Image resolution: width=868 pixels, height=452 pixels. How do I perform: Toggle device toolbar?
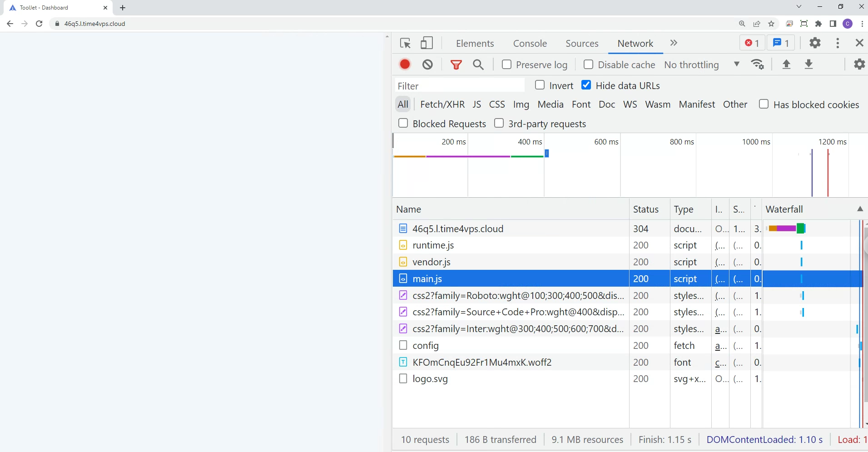coord(427,43)
